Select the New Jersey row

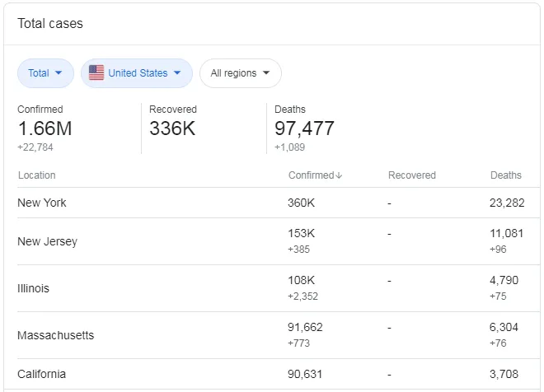coord(47,241)
